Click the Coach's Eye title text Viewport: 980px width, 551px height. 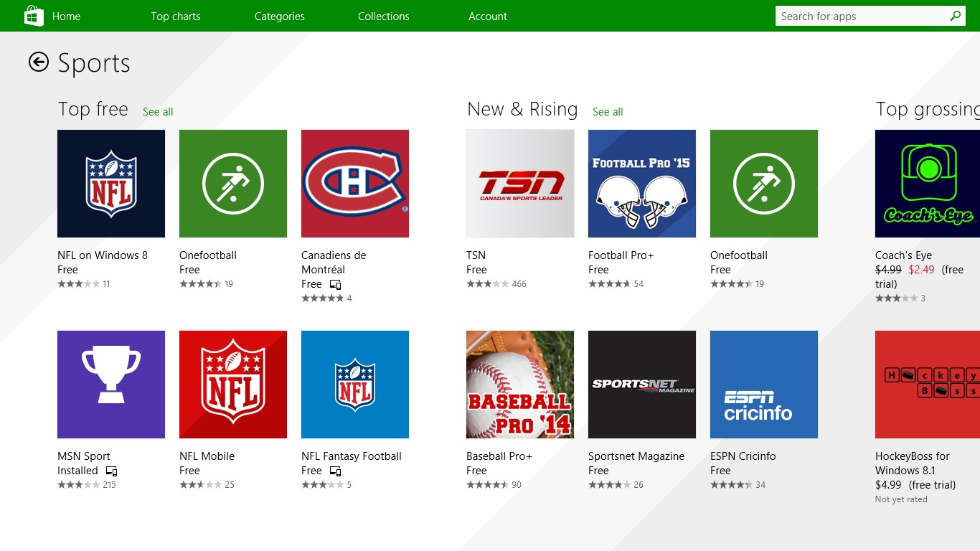[904, 255]
